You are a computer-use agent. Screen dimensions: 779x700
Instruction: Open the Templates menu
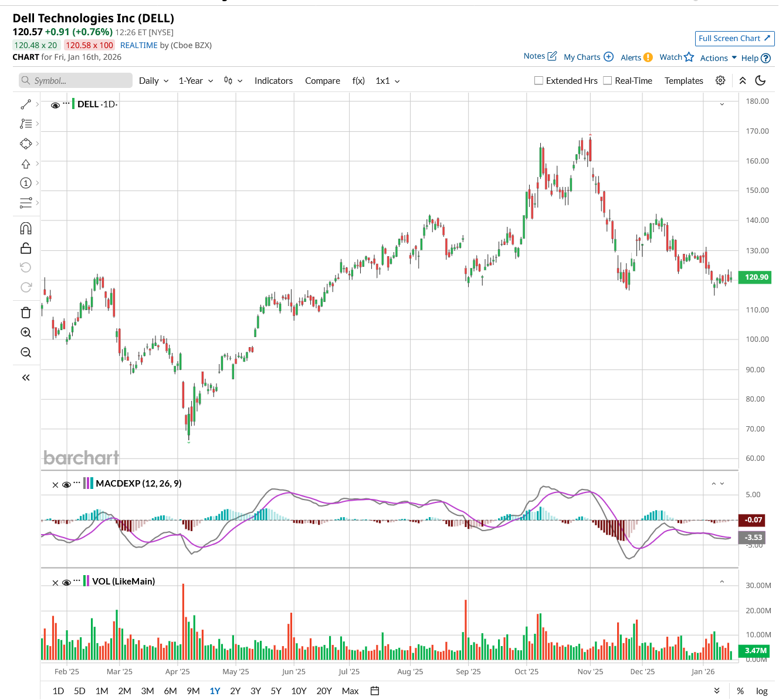684,81
